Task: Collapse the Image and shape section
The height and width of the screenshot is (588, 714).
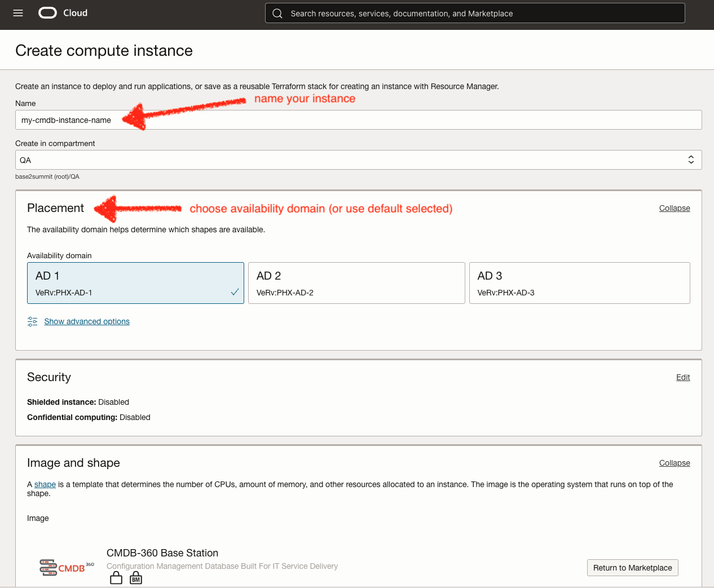Action: (675, 463)
